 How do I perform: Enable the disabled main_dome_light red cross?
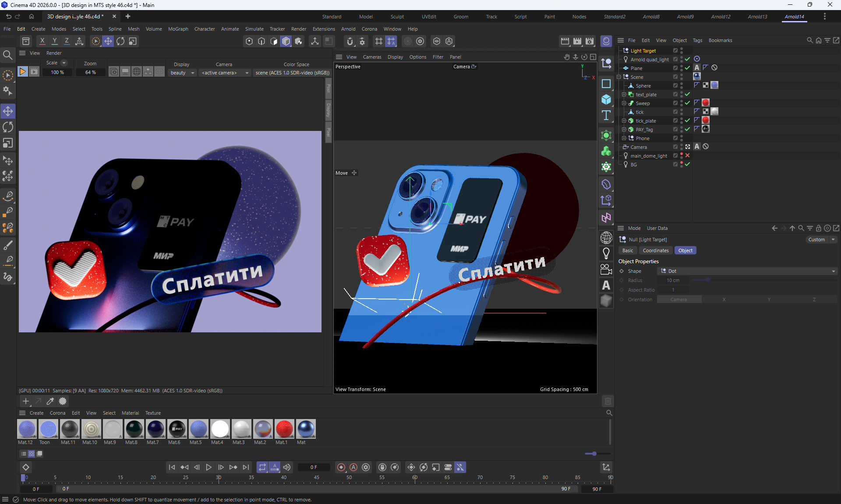[687, 155]
